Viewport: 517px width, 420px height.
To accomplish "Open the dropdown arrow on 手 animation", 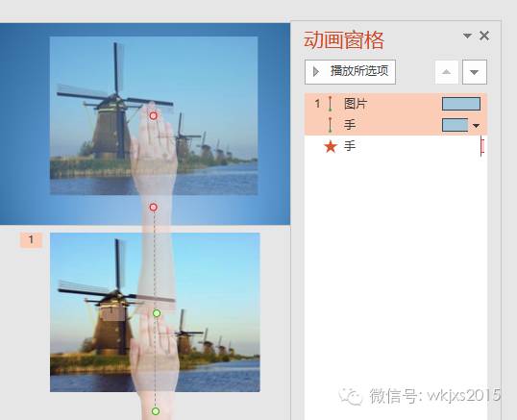I will pyautogui.click(x=476, y=126).
